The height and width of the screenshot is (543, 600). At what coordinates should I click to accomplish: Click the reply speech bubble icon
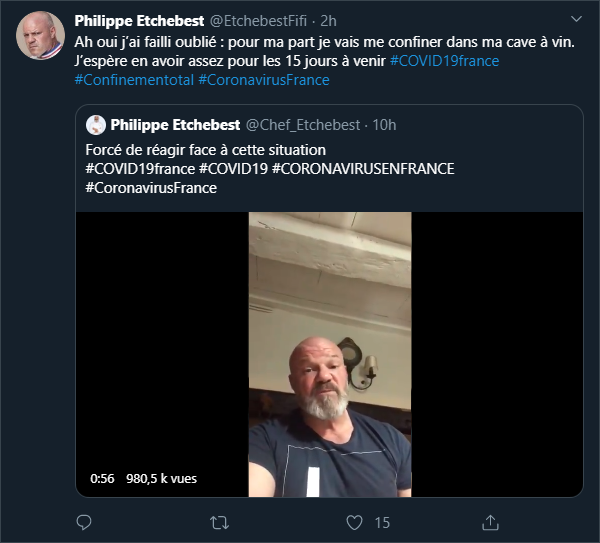[84, 522]
